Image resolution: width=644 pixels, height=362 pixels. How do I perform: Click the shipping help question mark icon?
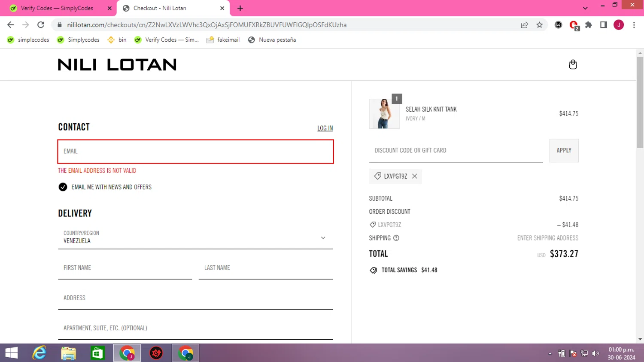(x=396, y=238)
